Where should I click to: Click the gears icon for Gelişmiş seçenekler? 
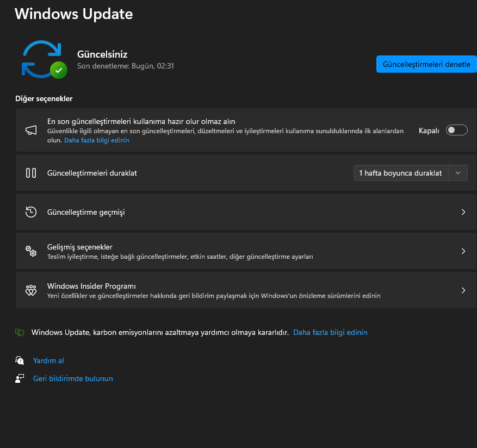point(31,251)
